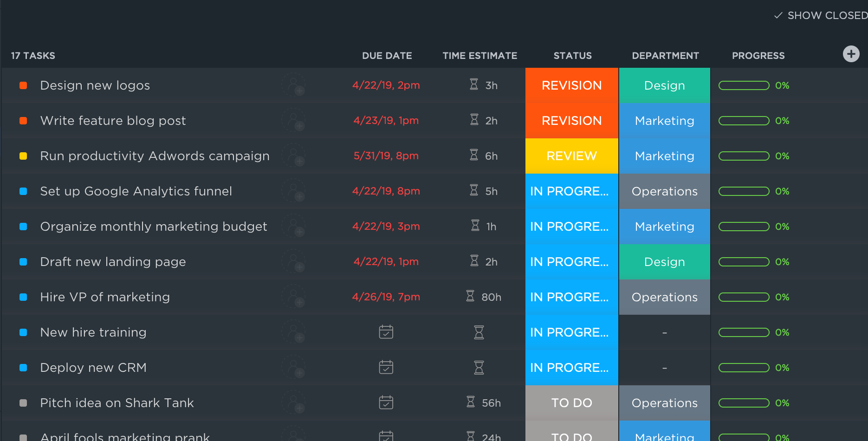Sort tasks by DUE DATE column

click(x=387, y=55)
